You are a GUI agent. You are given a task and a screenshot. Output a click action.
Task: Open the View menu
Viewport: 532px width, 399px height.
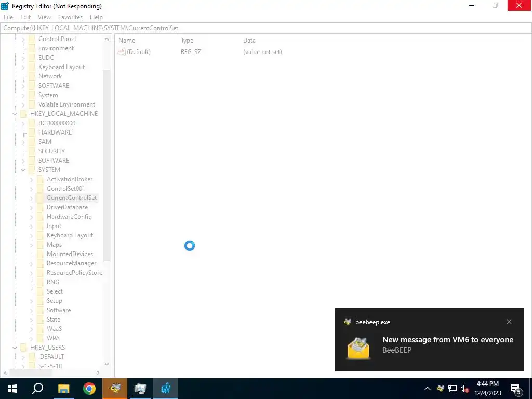tap(44, 17)
